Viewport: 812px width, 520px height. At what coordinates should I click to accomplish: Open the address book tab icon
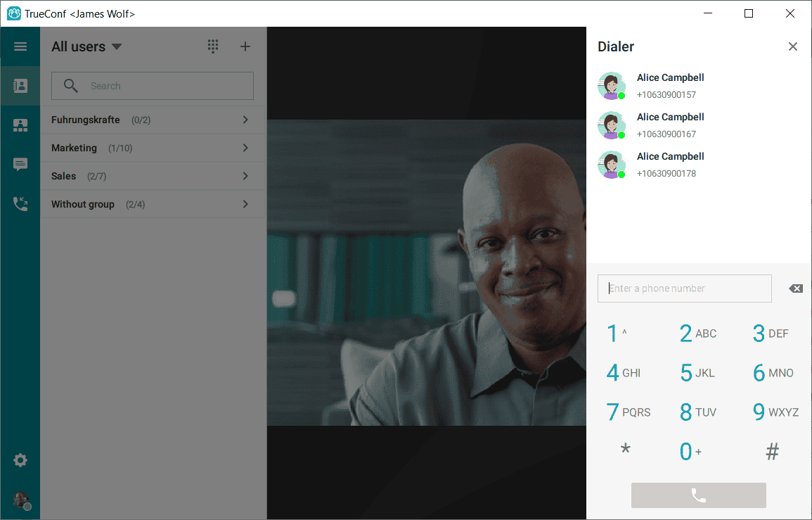coord(20,86)
